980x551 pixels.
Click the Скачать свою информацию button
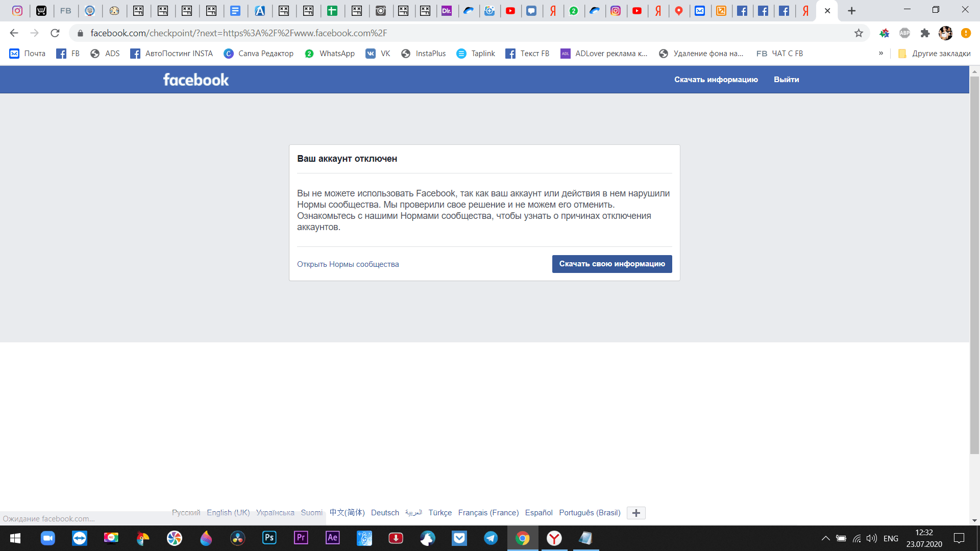coord(612,264)
